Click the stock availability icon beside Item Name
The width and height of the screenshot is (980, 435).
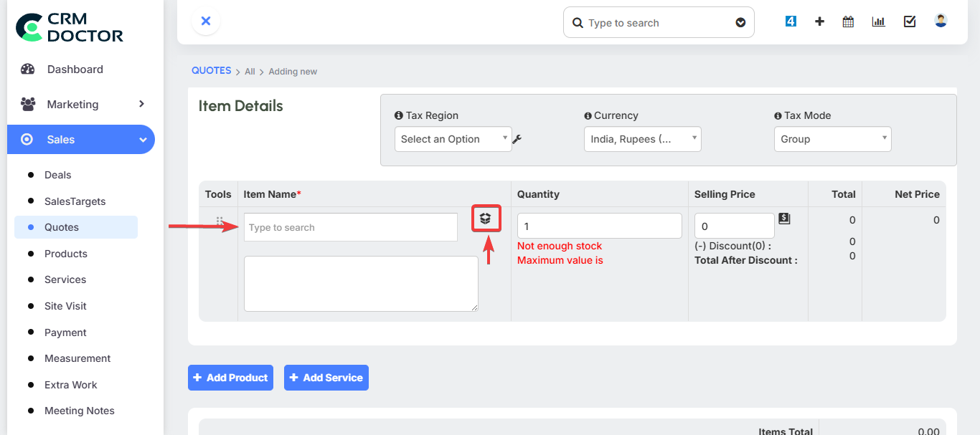pyautogui.click(x=486, y=219)
